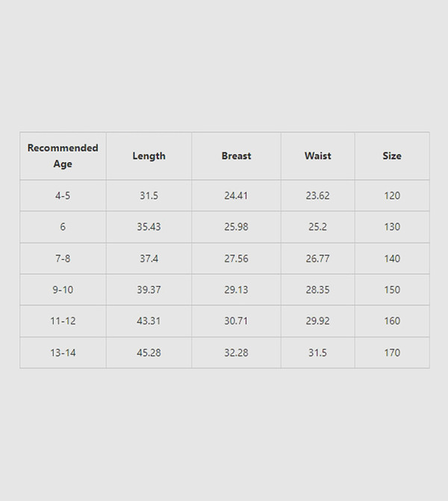
Task: Click the Breast column header
Action: click(236, 156)
